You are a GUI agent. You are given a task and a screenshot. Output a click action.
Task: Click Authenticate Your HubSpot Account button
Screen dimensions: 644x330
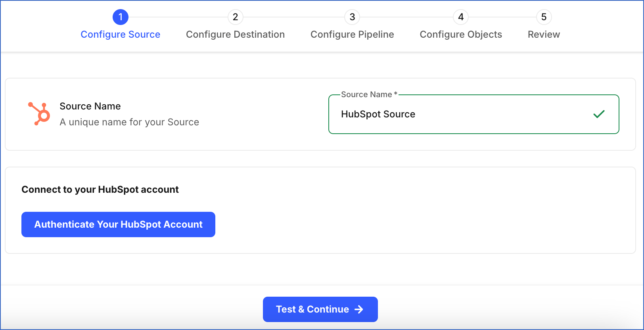click(118, 224)
